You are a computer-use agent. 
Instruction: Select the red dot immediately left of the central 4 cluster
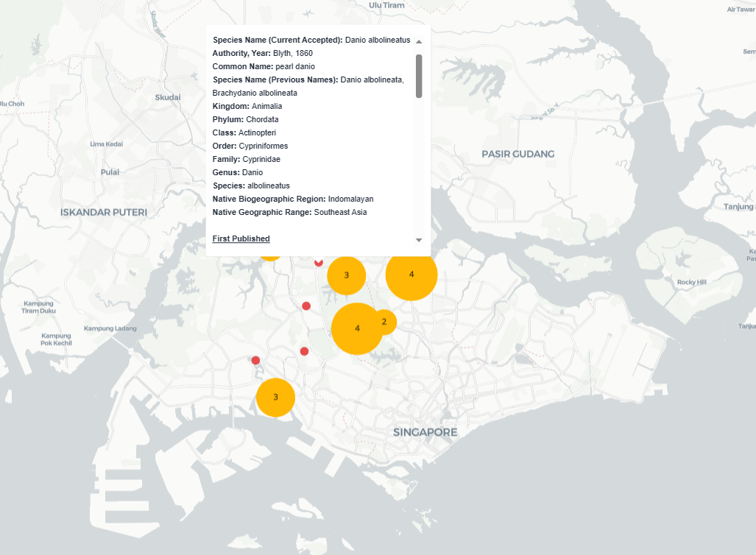[x=304, y=351]
